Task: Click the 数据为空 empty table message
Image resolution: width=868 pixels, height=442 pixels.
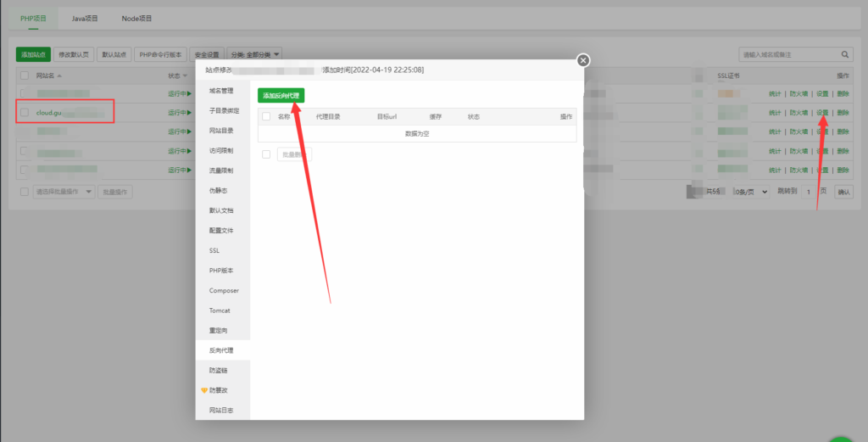Action: click(x=417, y=134)
